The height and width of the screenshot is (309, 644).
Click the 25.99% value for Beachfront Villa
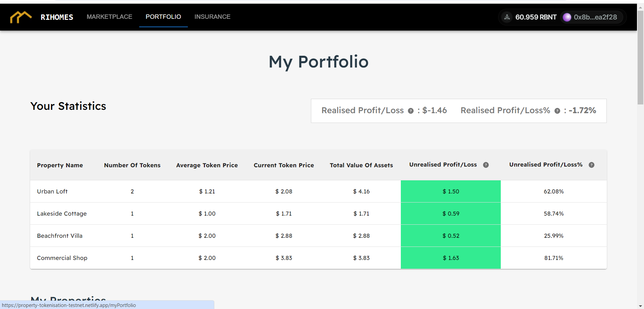tap(553, 236)
